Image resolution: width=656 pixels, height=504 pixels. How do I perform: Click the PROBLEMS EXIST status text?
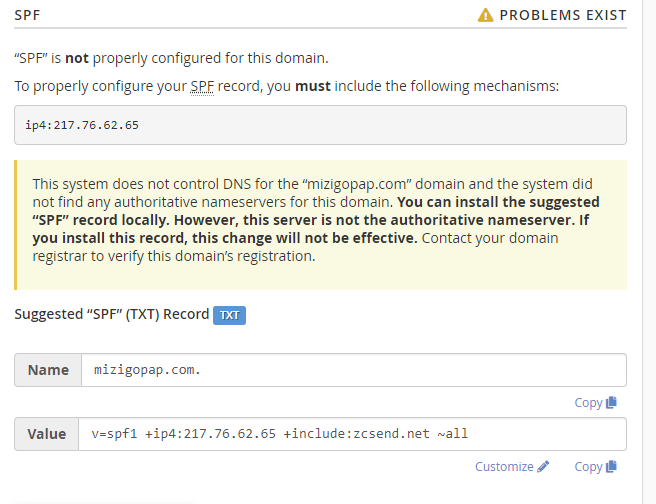(x=563, y=15)
